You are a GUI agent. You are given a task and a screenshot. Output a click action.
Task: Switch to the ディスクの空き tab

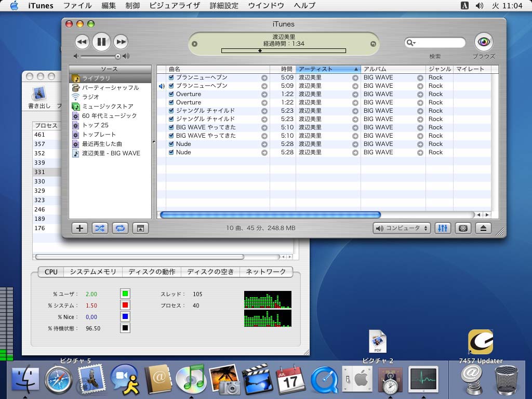210,272
